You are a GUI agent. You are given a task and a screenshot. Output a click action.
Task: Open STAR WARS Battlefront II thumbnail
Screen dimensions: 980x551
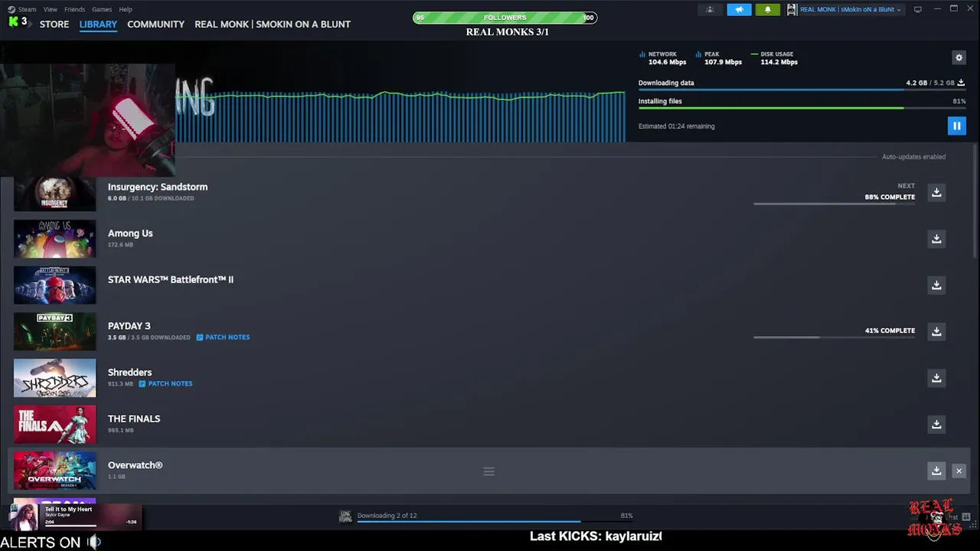click(x=55, y=285)
